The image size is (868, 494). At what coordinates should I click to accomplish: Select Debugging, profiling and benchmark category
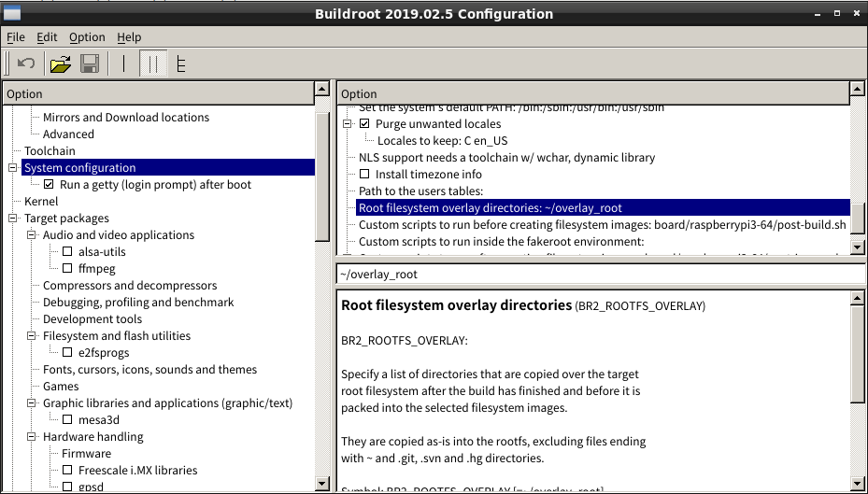pyautogui.click(x=138, y=302)
